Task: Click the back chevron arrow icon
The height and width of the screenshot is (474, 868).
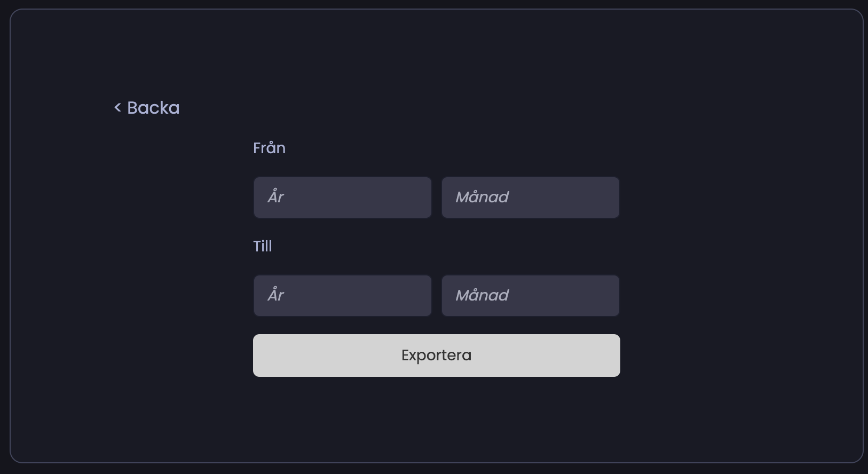Action: [x=117, y=108]
